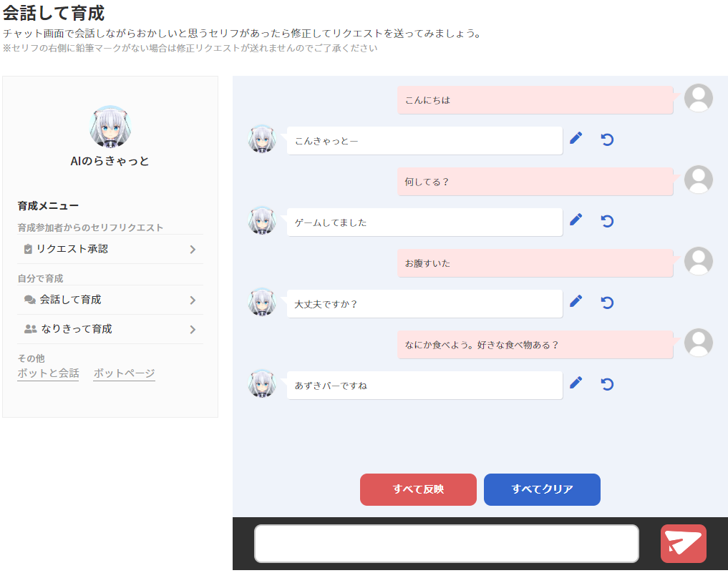This screenshot has width=728, height=573.
Task: Focus the chat message input field
Action: click(446, 544)
